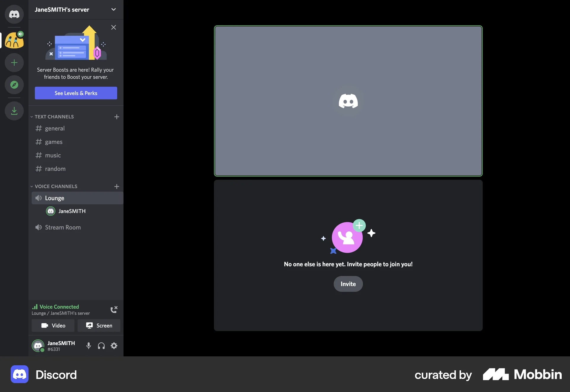Click the Add a Server plus icon

[14, 62]
